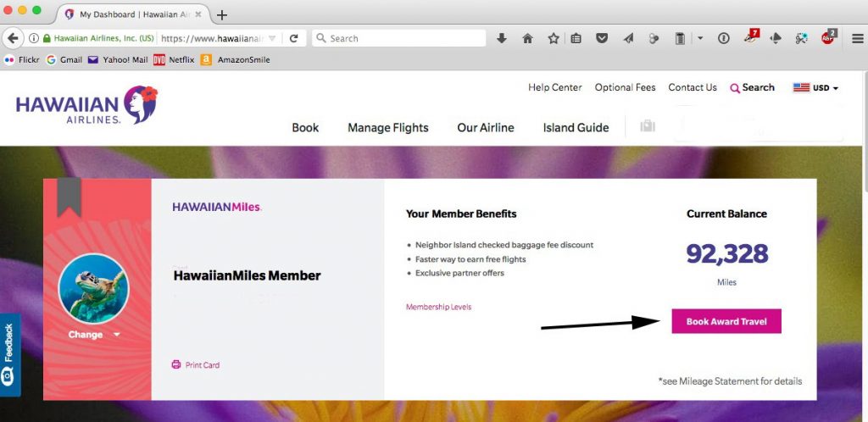Click the turtle profile picture
The image size is (868, 422).
point(93,289)
